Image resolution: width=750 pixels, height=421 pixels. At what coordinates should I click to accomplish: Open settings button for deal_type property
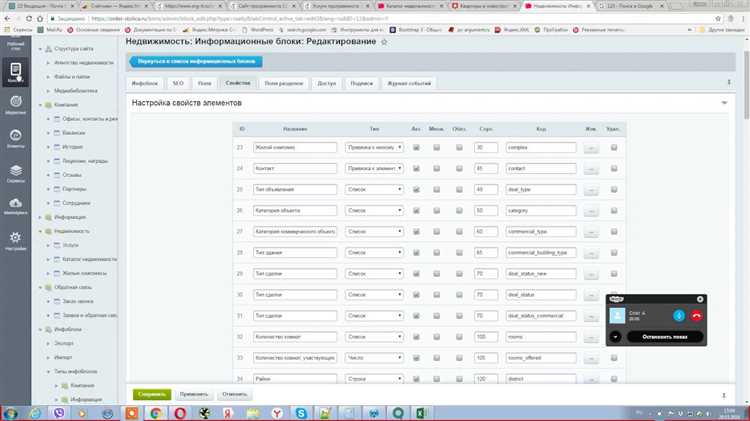pyautogui.click(x=591, y=190)
